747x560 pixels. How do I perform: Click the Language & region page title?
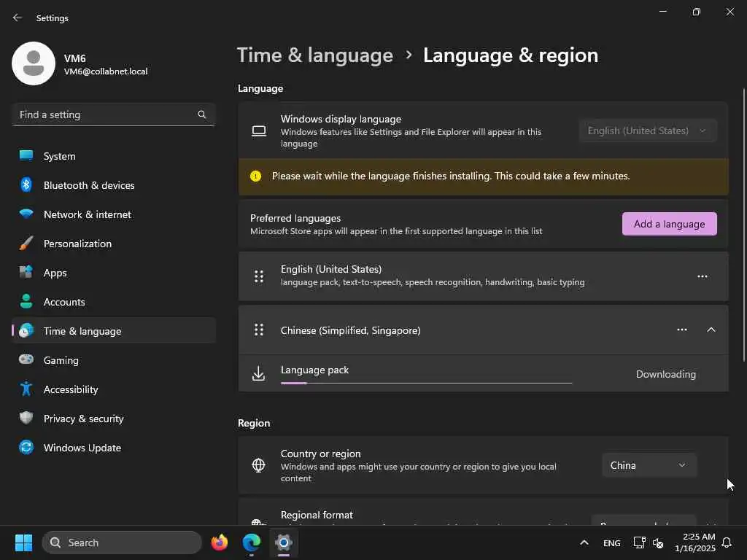[510, 55]
